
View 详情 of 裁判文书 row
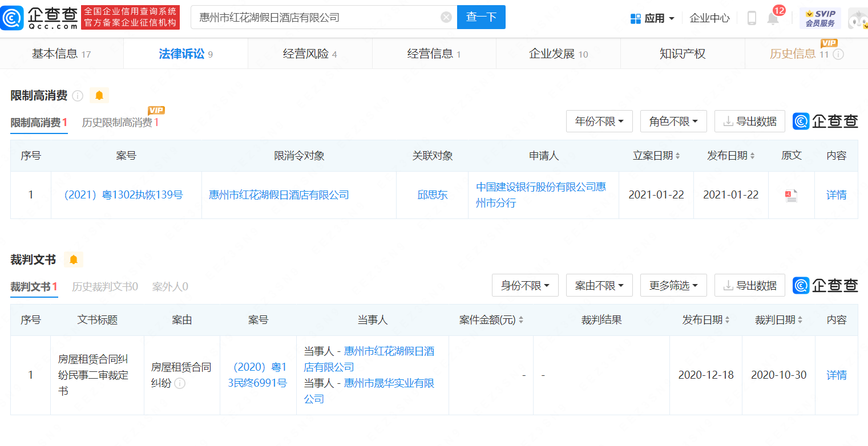[x=836, y=375]
